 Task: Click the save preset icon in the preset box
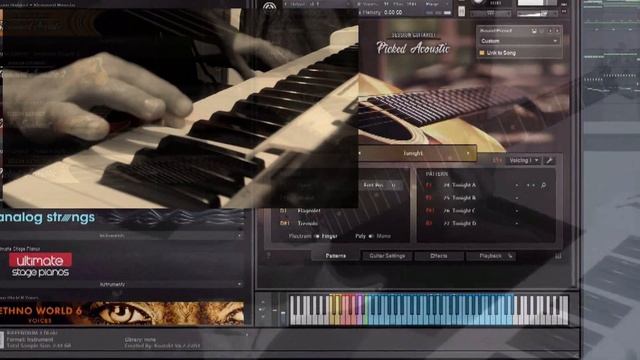point(533,31)
